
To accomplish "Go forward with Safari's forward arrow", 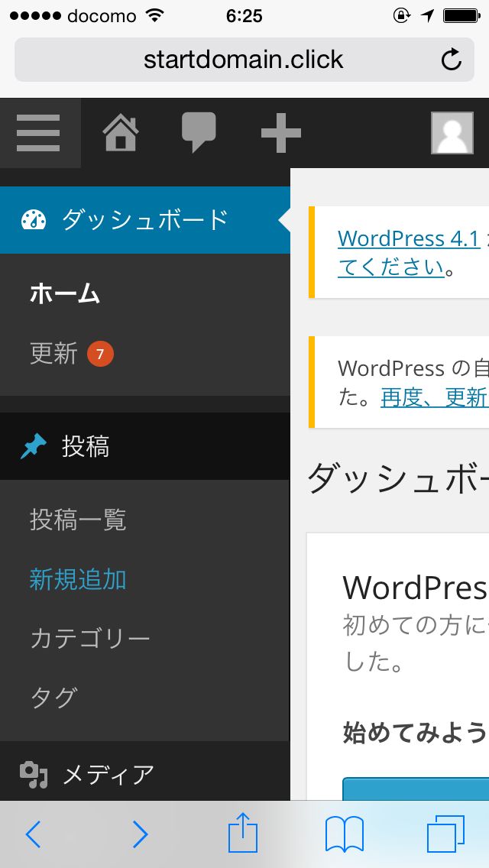I will point(140,834).
